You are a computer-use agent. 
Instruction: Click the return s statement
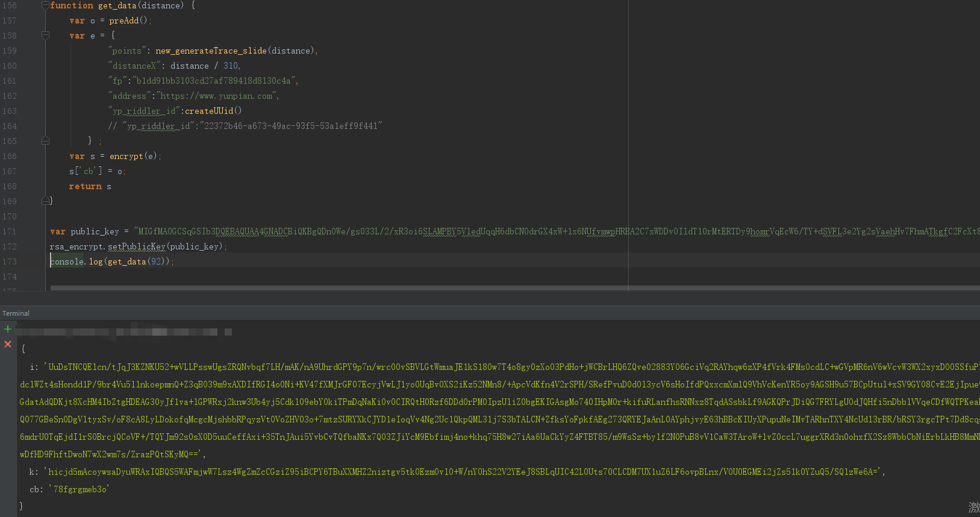pyautogui.click(x=90, y=186)
